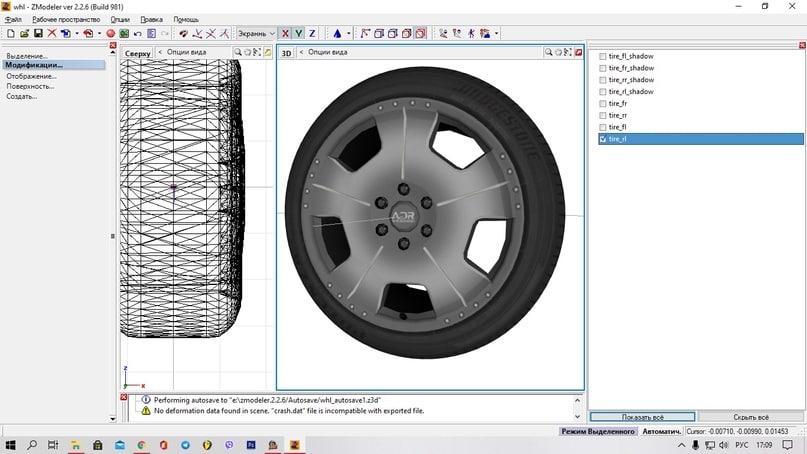
Task: Open dropdown arrow beside import icon
Action: 77,33
